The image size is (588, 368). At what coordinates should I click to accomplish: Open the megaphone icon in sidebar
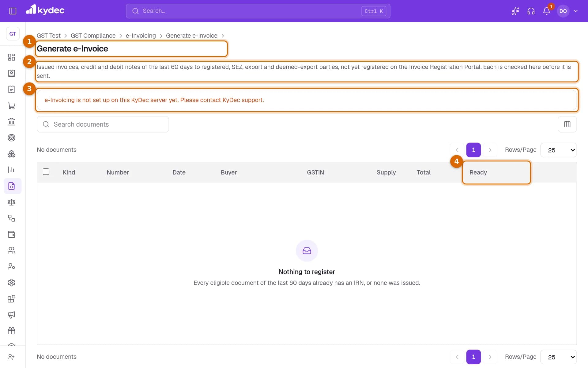[x=11, y=315]
